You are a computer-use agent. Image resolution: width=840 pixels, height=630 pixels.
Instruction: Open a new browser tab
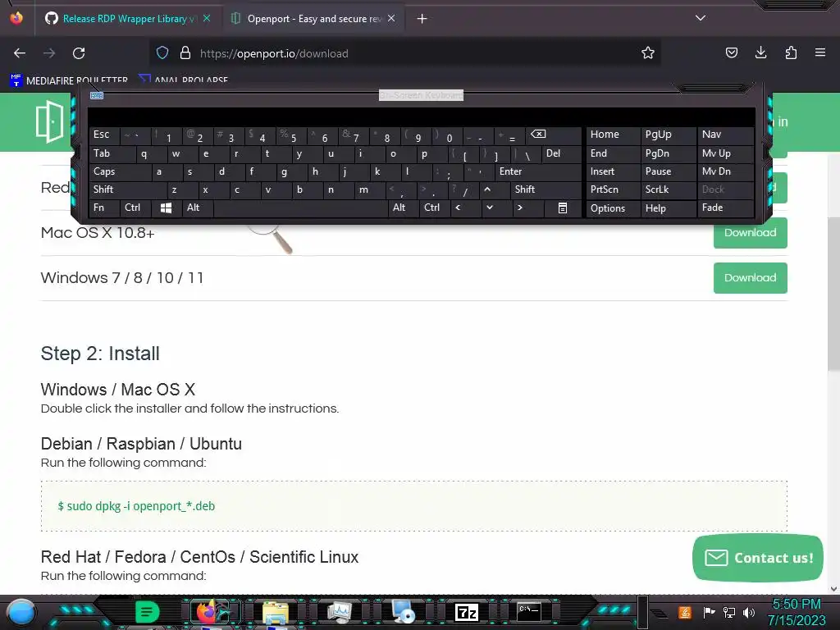coord(422,19)
